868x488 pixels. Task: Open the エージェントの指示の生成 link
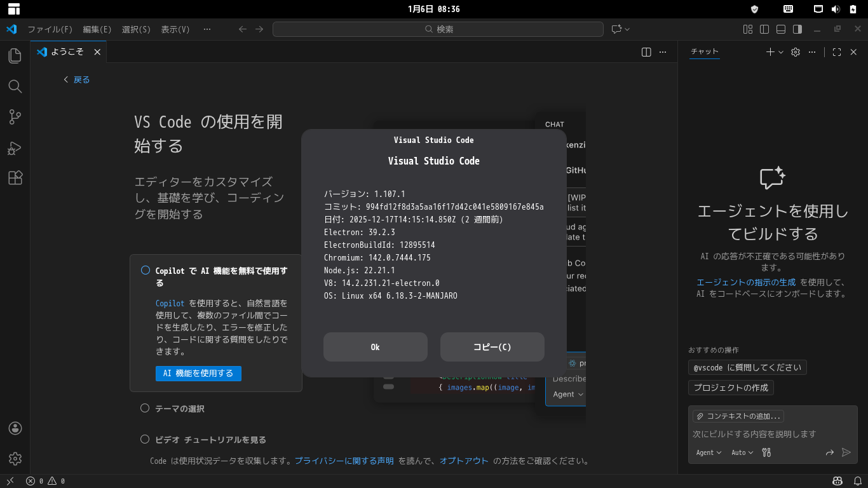pyautogui.click(x=746, y=282)
